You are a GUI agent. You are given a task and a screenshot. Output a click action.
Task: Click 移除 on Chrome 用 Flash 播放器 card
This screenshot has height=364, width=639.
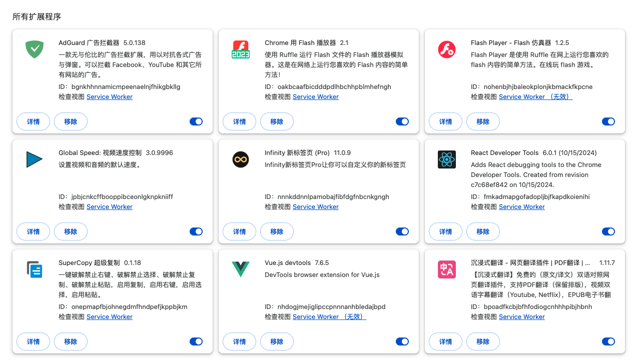[277, 121]
